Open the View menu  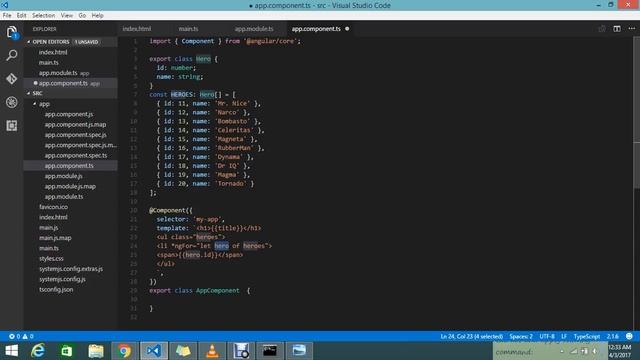pos(67,16)
